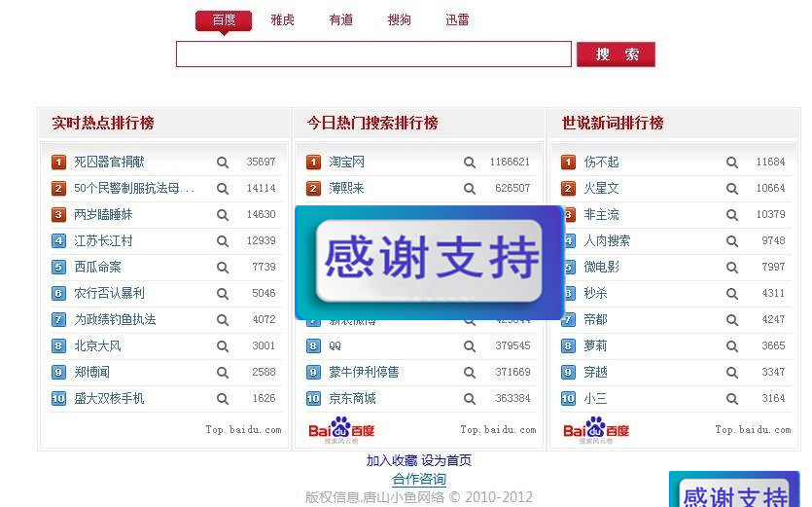812x507 pixels.
Task: Open the 京东商城 search link
Action: (x=352, y=398)
